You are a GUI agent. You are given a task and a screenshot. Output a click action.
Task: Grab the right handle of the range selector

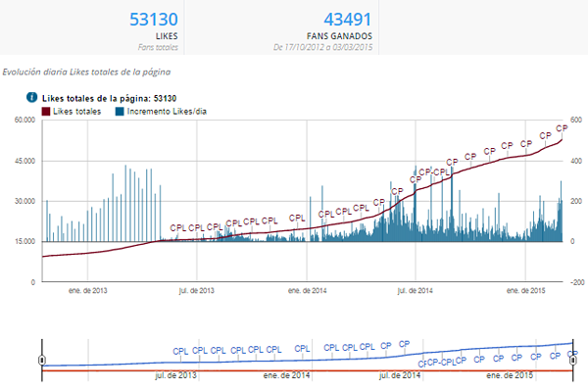[573, 361]
